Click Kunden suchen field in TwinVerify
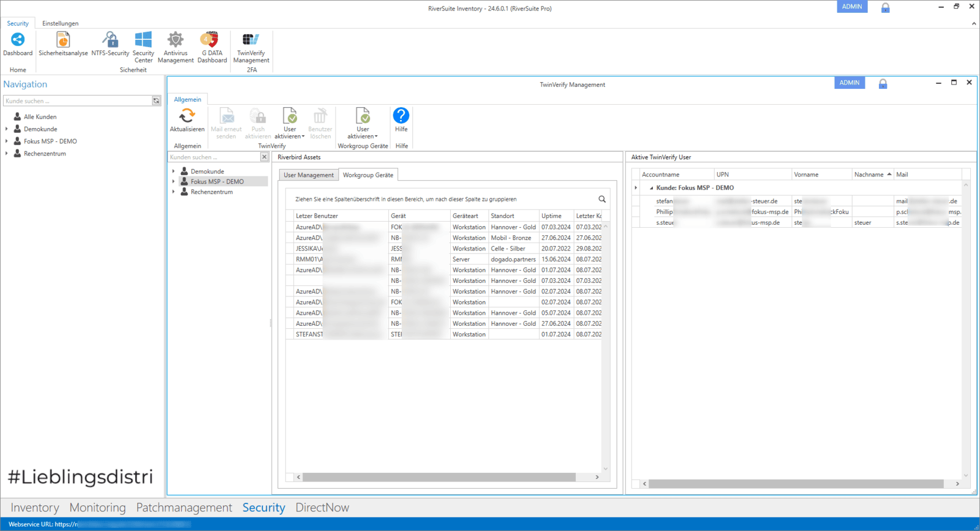980x531 pixels. (x=214, y=157)
